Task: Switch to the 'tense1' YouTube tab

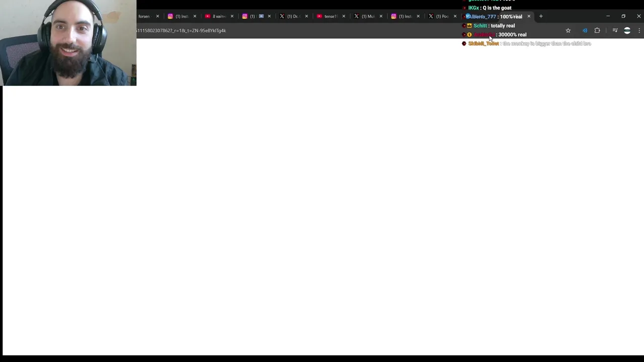Action: pyautogui.click(x=331, y=16)
